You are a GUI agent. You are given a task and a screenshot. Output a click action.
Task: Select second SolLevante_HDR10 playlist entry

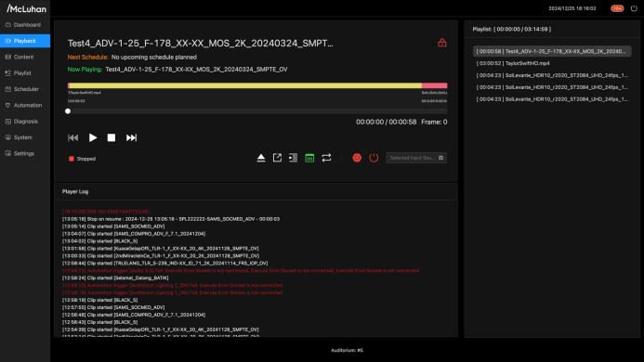click(552, 87)
